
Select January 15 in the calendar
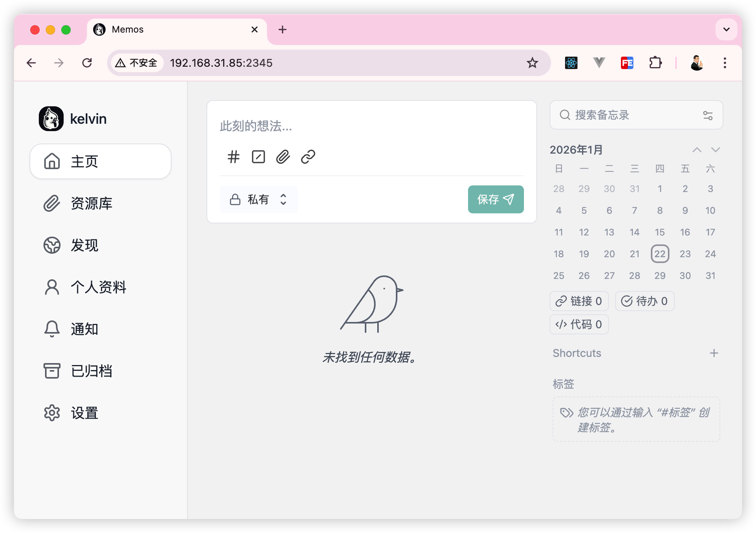click(659, 232)
